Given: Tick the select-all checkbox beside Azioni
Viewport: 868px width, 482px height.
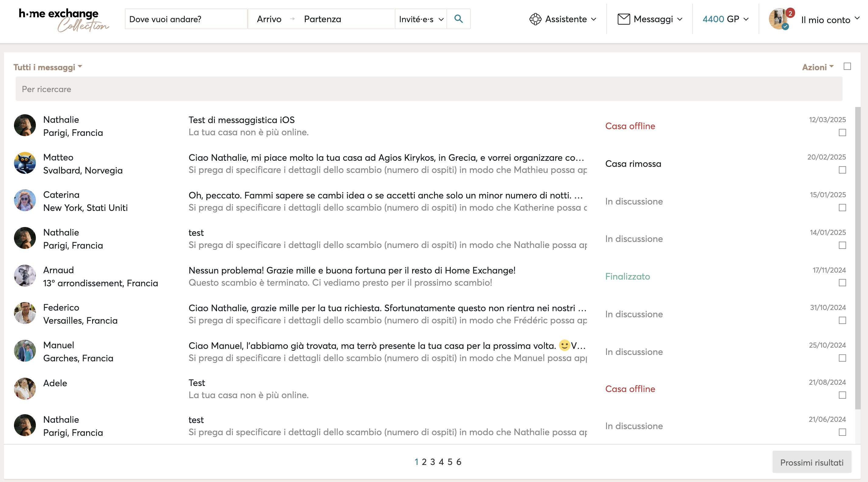Looking at the screenshot, I should pyautogui.click(x=847, y=67).
